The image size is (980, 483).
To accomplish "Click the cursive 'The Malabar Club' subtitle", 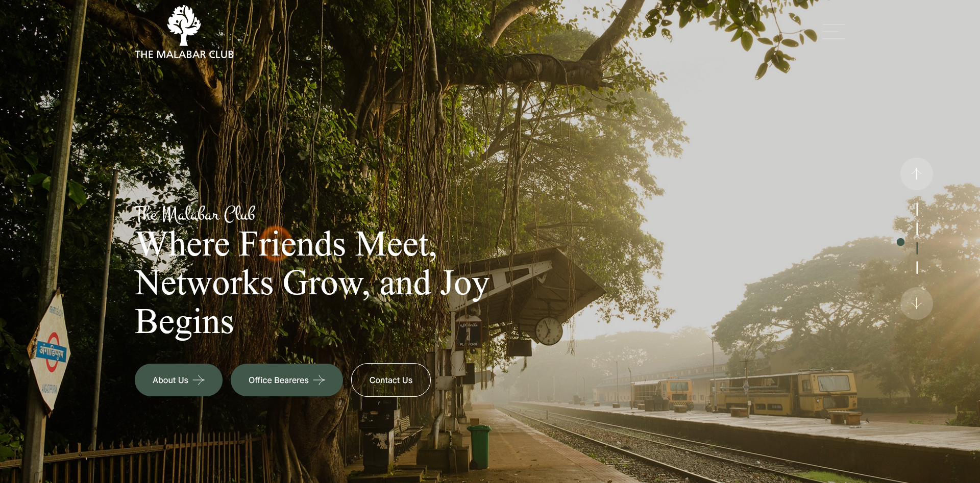I will point(195,214).
